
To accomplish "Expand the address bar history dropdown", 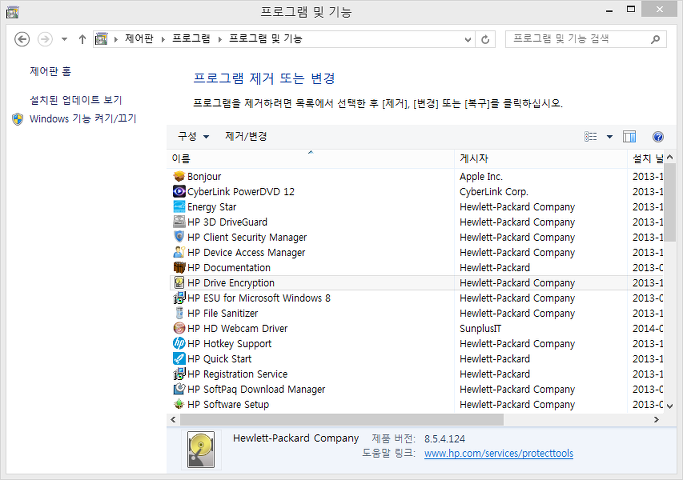I will point(468,40).
